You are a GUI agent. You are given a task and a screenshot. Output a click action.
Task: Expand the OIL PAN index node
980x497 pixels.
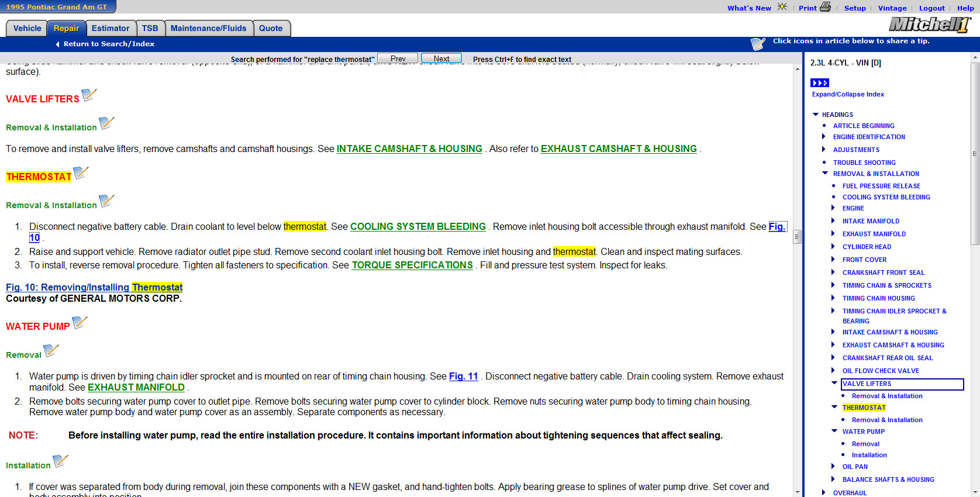pyautogui.click(x=834, y=467)
